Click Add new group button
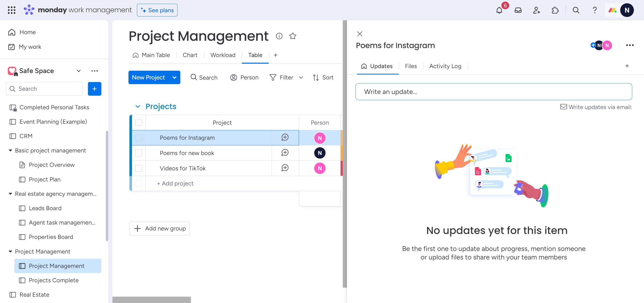 [160, 228]
